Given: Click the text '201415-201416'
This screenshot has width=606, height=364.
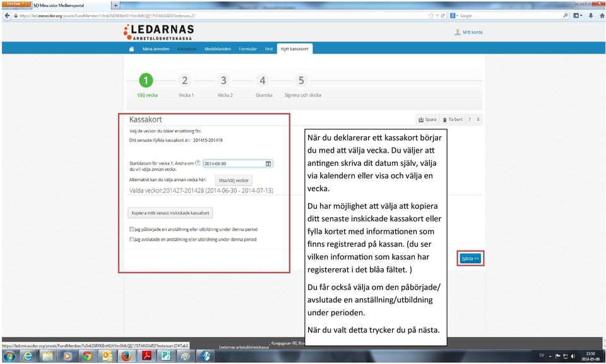Looking at the screenshot, I should tap(208, 140).
